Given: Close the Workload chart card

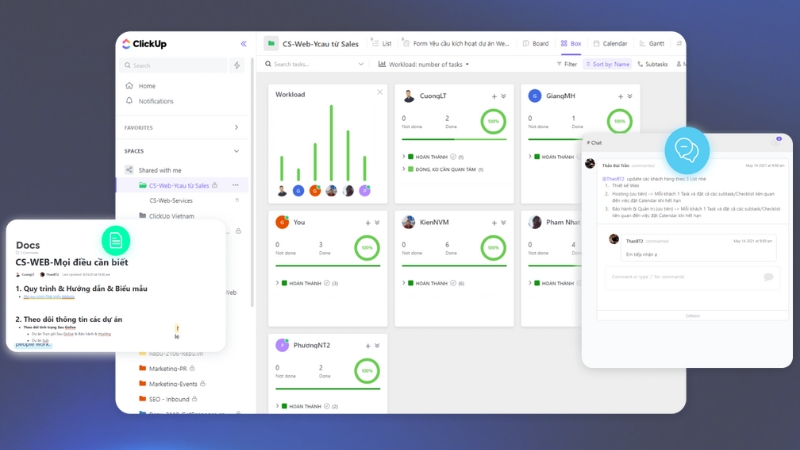Looking at the screenshot, I should 379,92.
